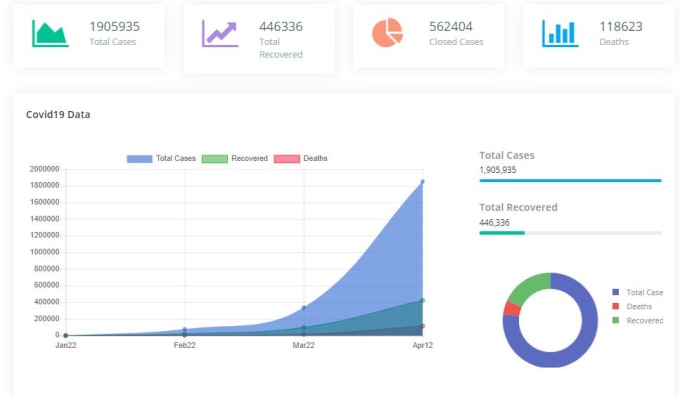The height and width of the screenshot is (395, 680).
Task: Click the blue bar chart Deaths icon
Action: click(x=560, y=33)
